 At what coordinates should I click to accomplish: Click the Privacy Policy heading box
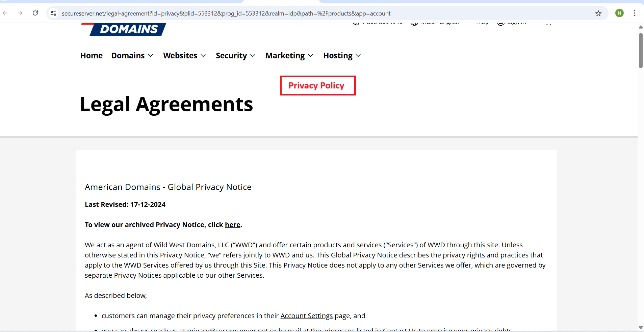coord(317,86)
